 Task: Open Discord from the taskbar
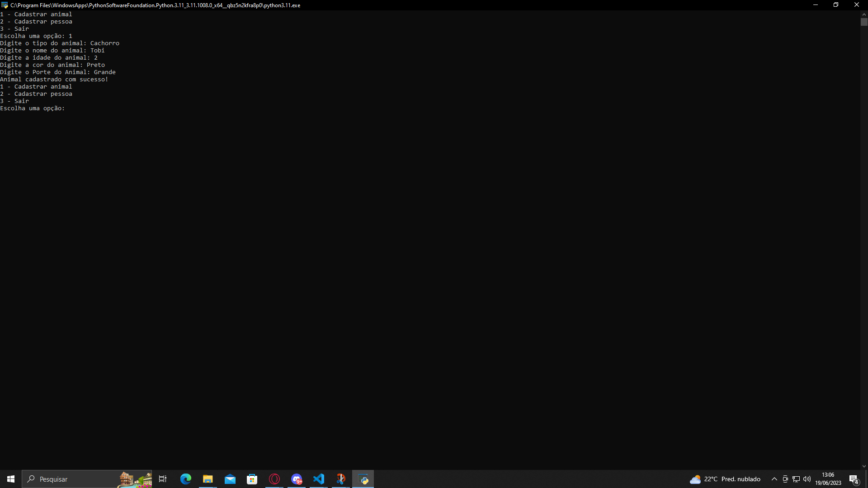tap(297, 479)
